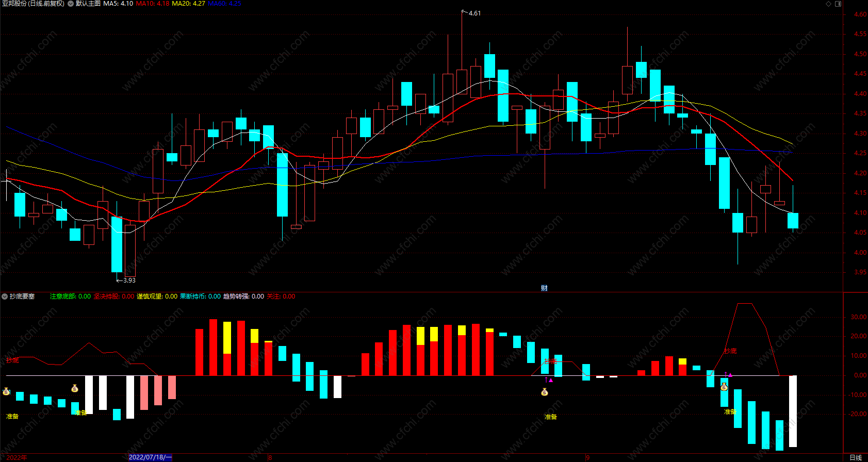This screenshot has height=462, width=868.
Task: Click the MA20: 4.27 value
Action: (x=189, y=4)
